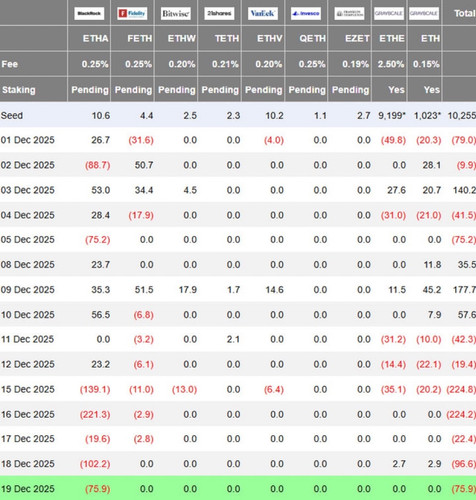Click the BlackRock logo
The image size is (476, 500).
coord(89,13)
